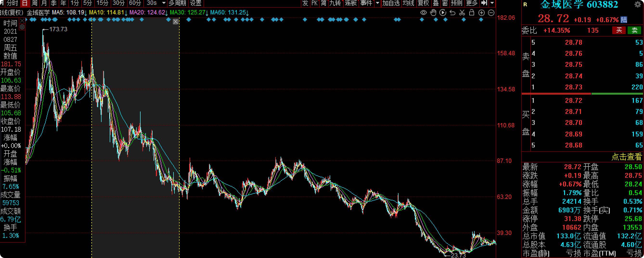The width and height of the screenshot is (644, 258).
Task: Click the 金域医学 603882 stock title
Action: [579, 5]
